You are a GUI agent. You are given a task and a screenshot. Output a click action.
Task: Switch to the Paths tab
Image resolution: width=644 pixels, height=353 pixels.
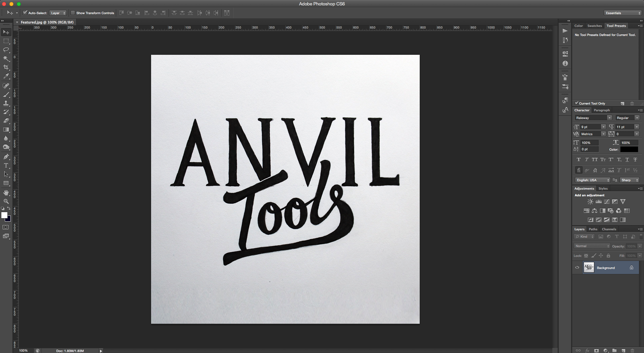pyautogui.click(x=593, y=229)
